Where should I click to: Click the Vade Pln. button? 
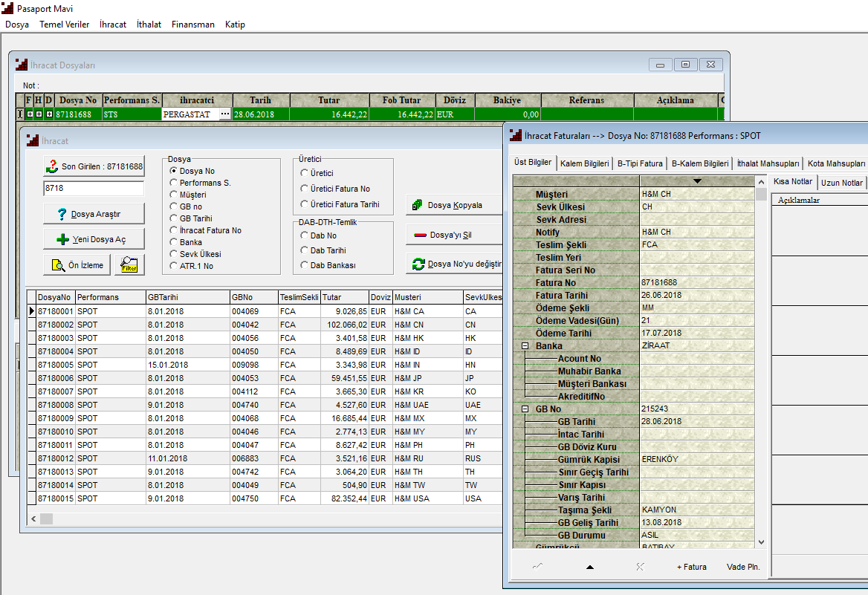click(742, 567)
